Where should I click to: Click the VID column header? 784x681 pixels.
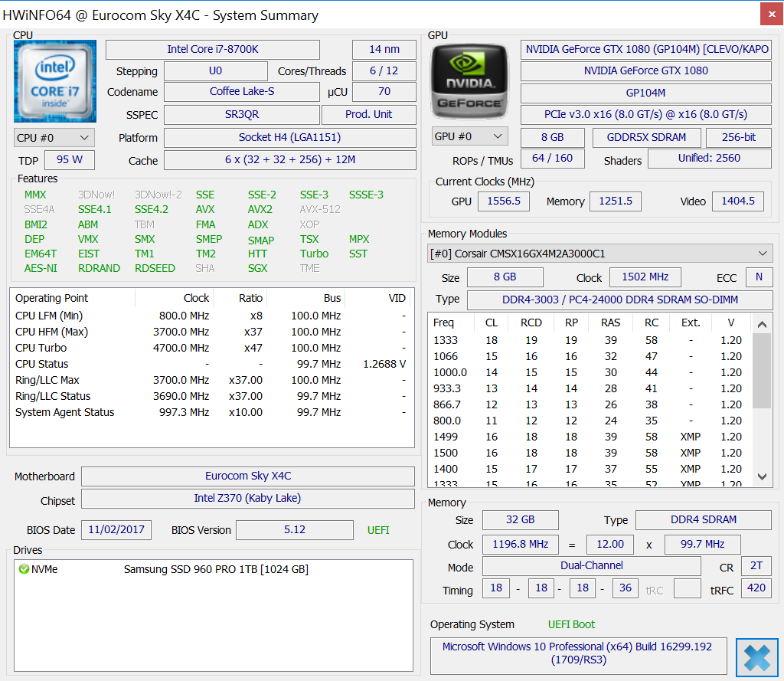tap(378, 298)
